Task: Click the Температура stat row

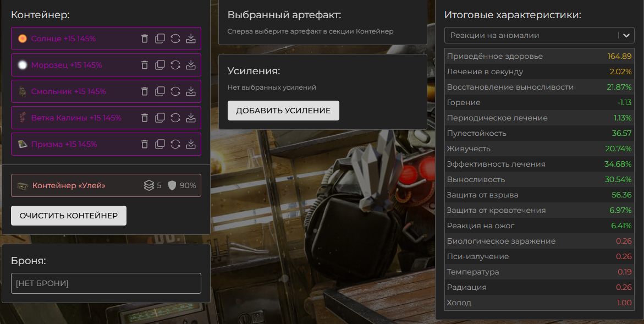Action: coord(540,272)
